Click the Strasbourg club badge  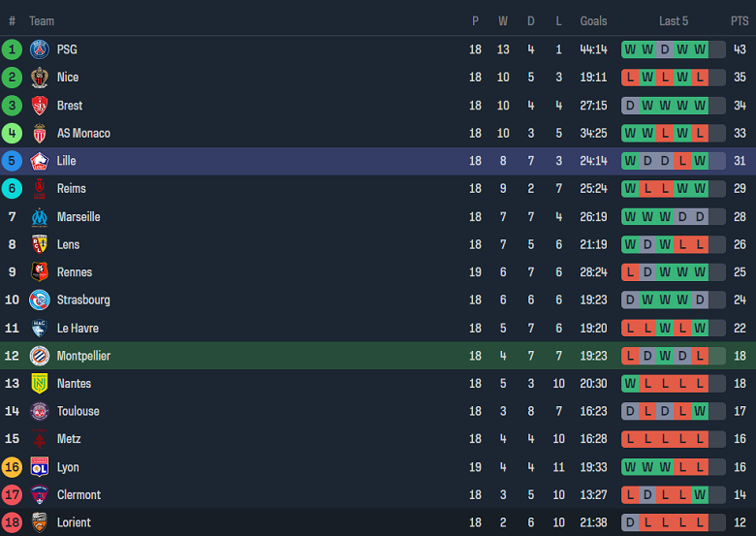click(40, 300)
